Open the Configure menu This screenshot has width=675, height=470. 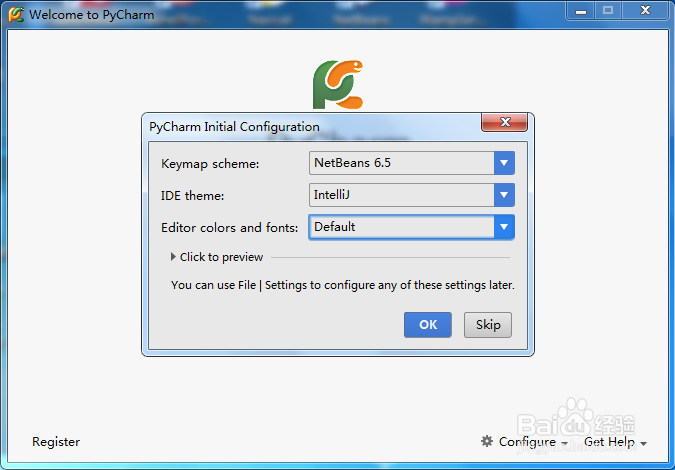point(524,442)
